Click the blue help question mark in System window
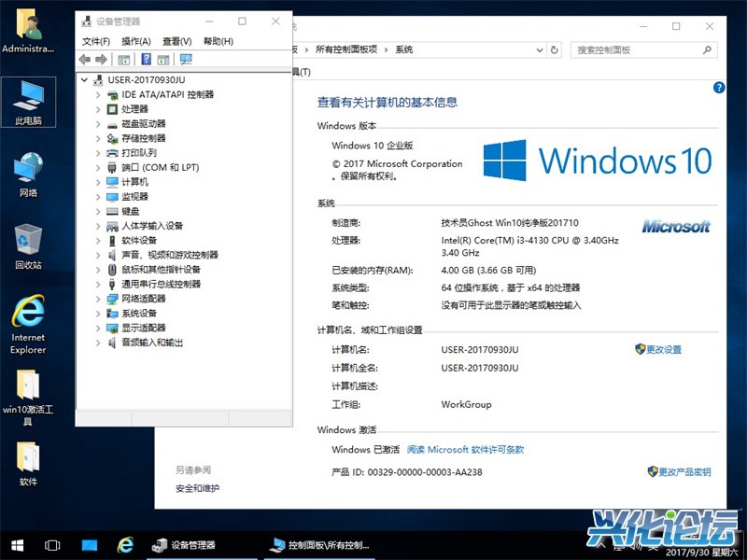The width and height of the screenshot is (747, 560). pos(719,88)
